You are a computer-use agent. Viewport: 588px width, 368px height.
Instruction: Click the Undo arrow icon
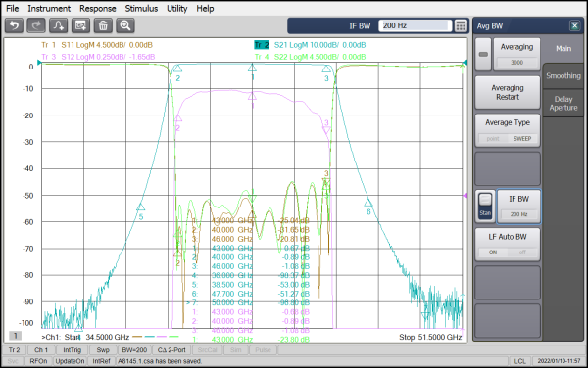(15, 25)
